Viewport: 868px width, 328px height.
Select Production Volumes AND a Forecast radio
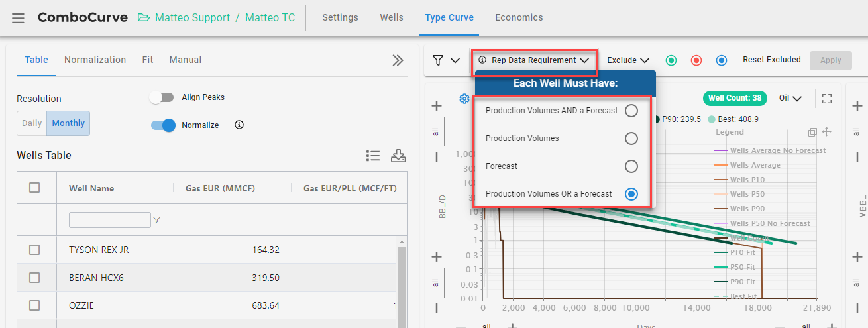(x=631, y=111)
